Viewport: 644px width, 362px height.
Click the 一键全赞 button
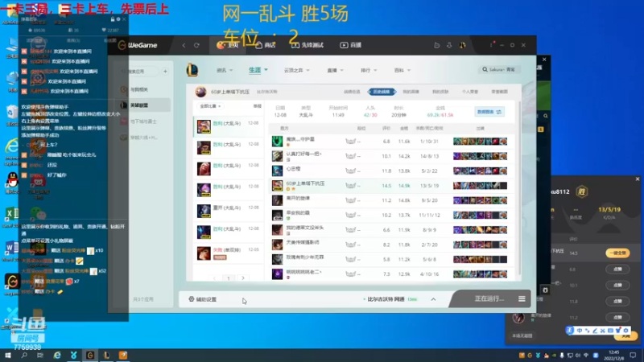(617, 253)
